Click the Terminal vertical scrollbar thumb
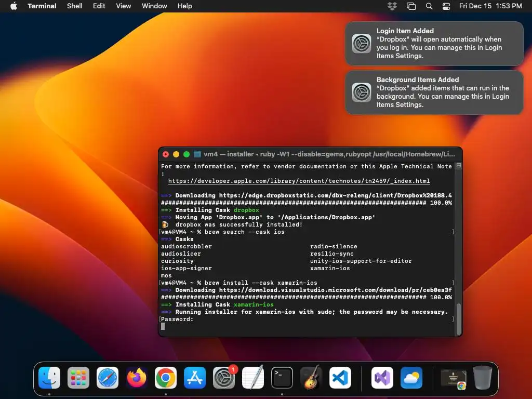The image size is (532, 399). click(x=459, y=320)
